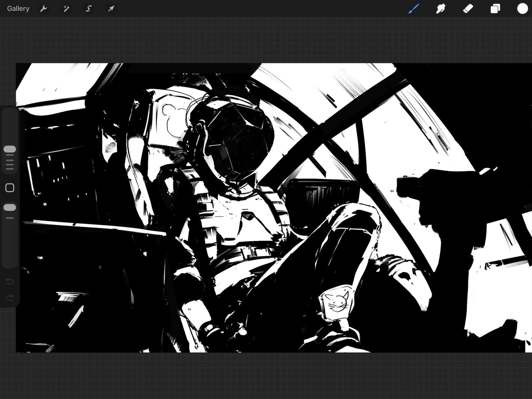Open the white active color swatch

[522, 9]
